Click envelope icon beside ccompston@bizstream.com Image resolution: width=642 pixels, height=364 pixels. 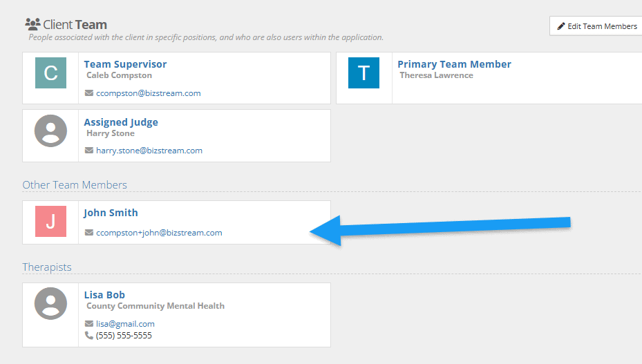point(88,93)
